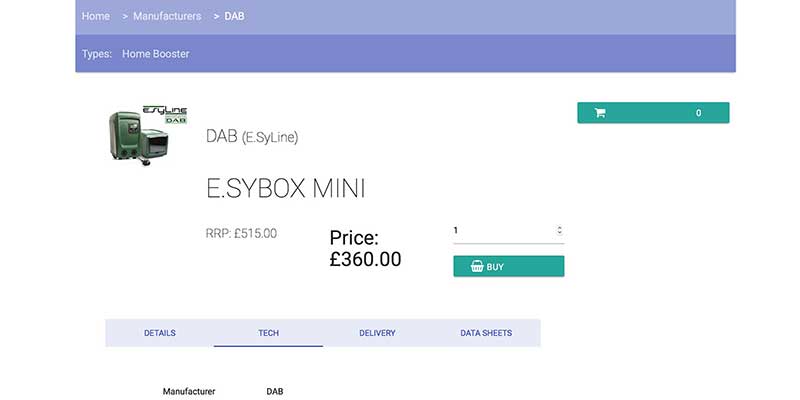This screenshot has height=400, width=800.
Task: Click the Manufacturer label in tech table
Action: click(189, 391)
